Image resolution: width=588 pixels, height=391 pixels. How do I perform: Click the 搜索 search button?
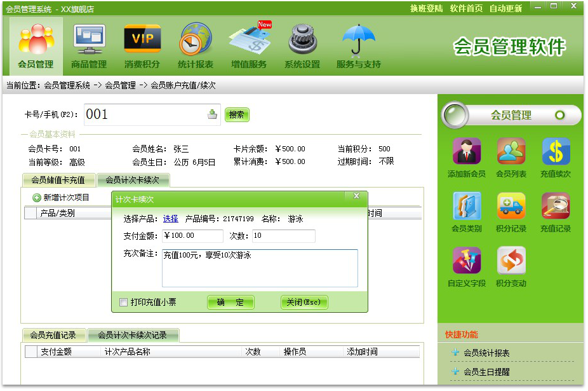(237, 114)
